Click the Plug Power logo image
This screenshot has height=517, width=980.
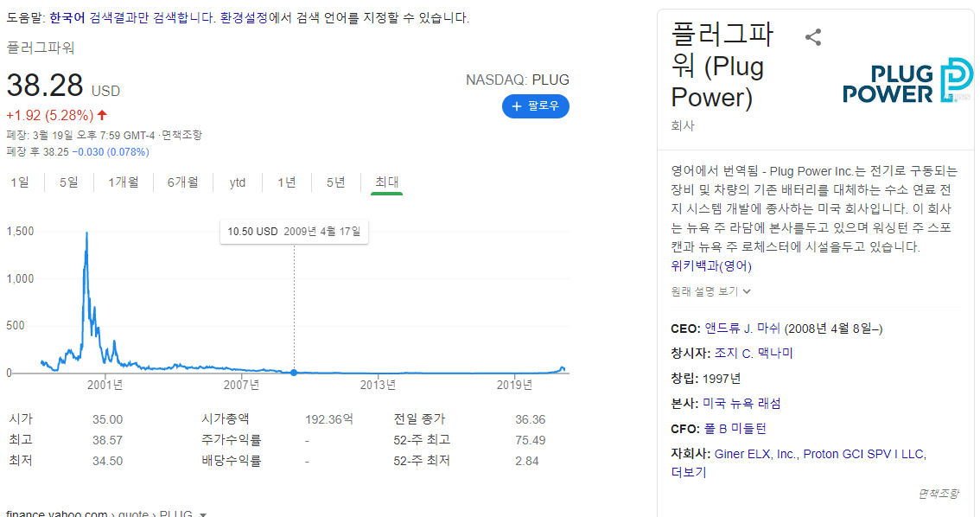tap(907, 80)
